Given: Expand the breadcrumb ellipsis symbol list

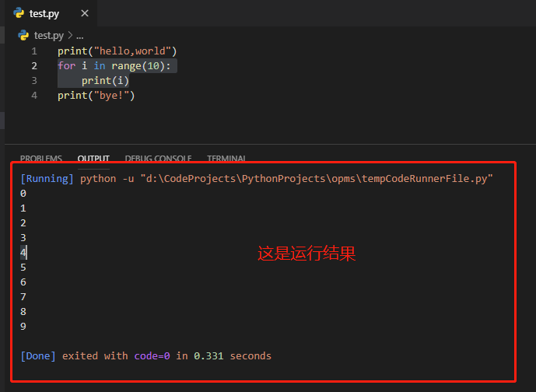Looking at the screenshot, I should (79, 36).
